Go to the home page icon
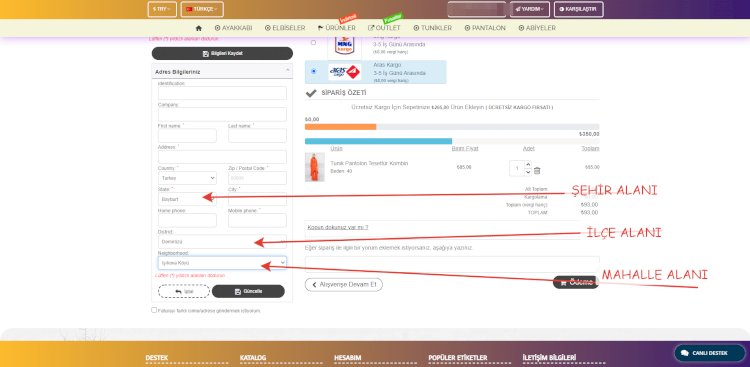Viewport: 750px width, 367px height. [x=199, y=28]
